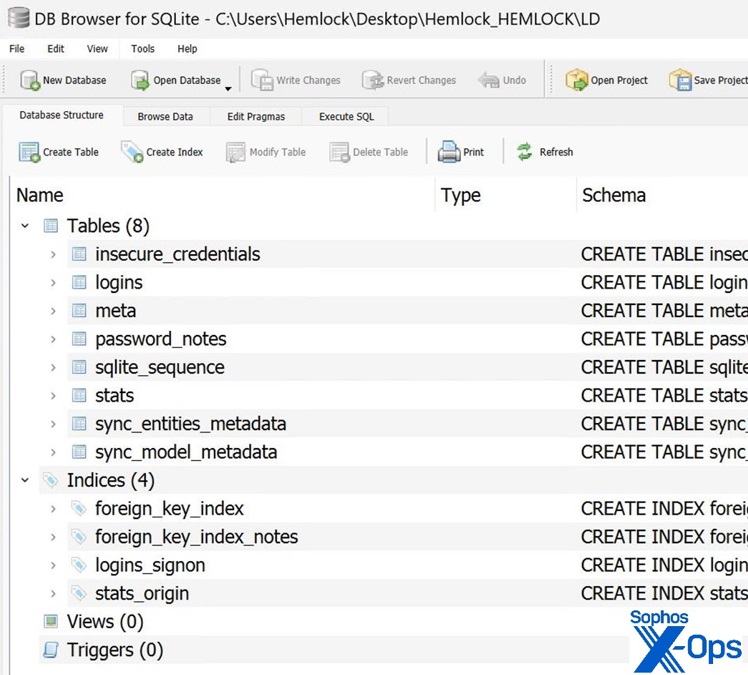
Task: Click the Undo arrow icon
Action: click(489, 80)
